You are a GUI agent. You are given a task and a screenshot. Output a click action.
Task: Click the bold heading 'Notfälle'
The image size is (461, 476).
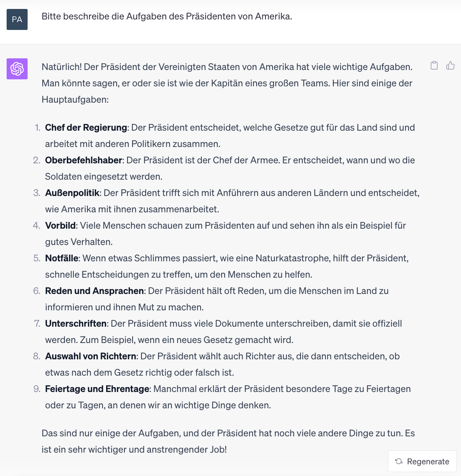[62, 258]
